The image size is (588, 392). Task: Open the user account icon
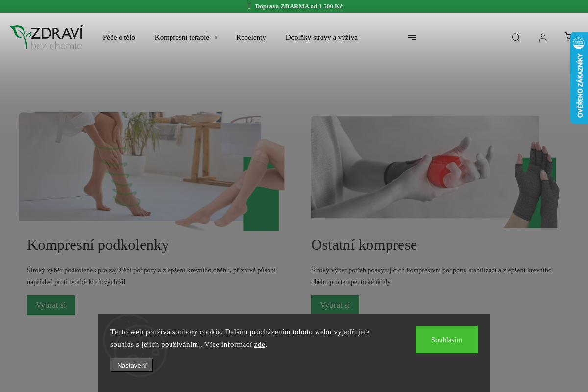pyautogui.click(x=542, y=37)
